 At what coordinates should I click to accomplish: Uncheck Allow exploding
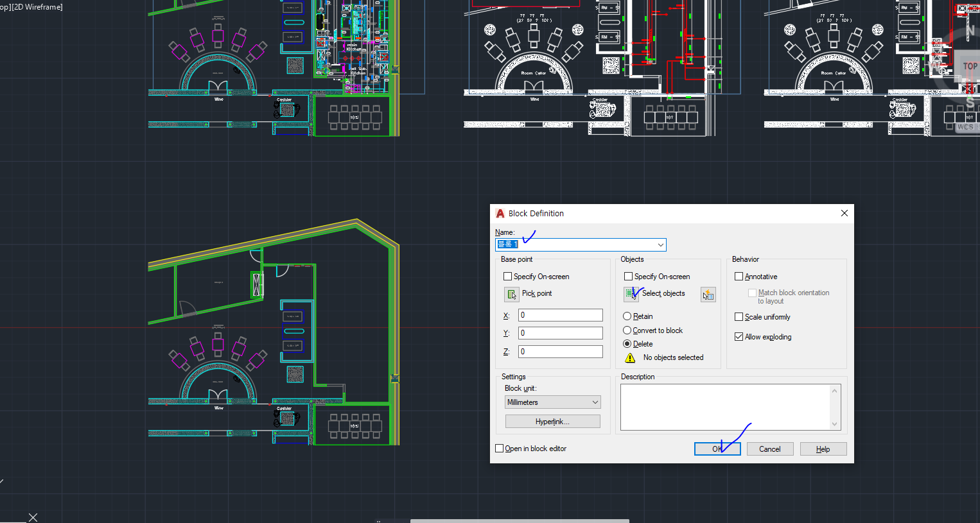(739, 337)
